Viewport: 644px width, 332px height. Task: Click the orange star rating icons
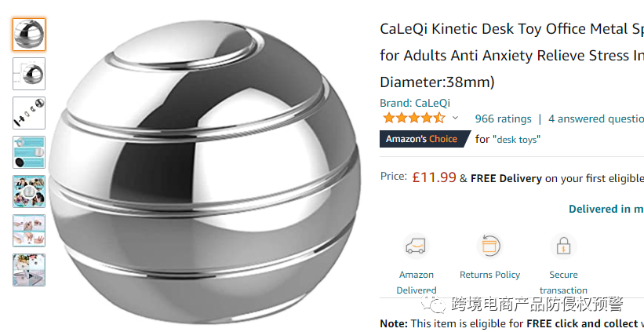[x=414, y=119]
